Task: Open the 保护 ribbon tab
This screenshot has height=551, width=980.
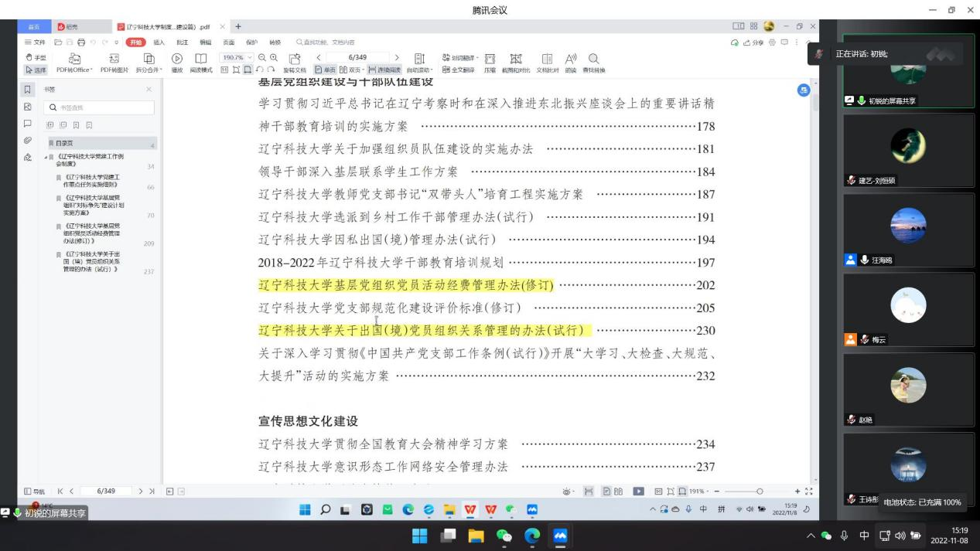Action: point(251,42)
